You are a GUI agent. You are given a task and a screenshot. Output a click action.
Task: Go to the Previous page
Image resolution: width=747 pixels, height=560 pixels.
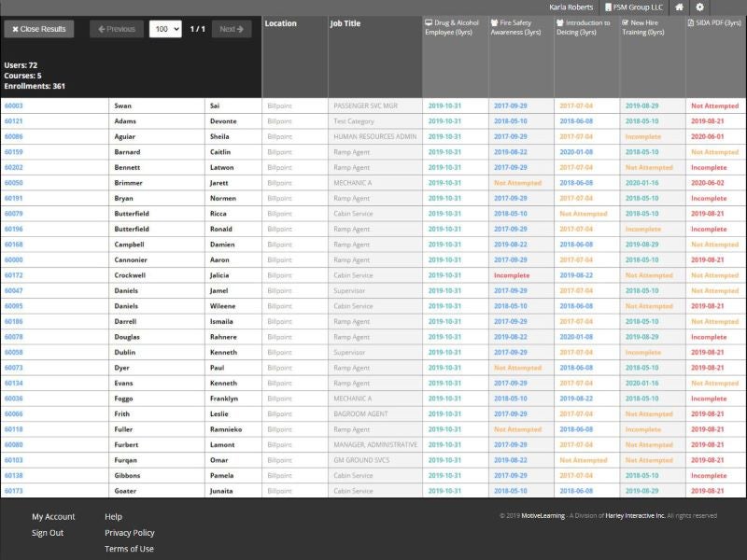coord(117,29)
